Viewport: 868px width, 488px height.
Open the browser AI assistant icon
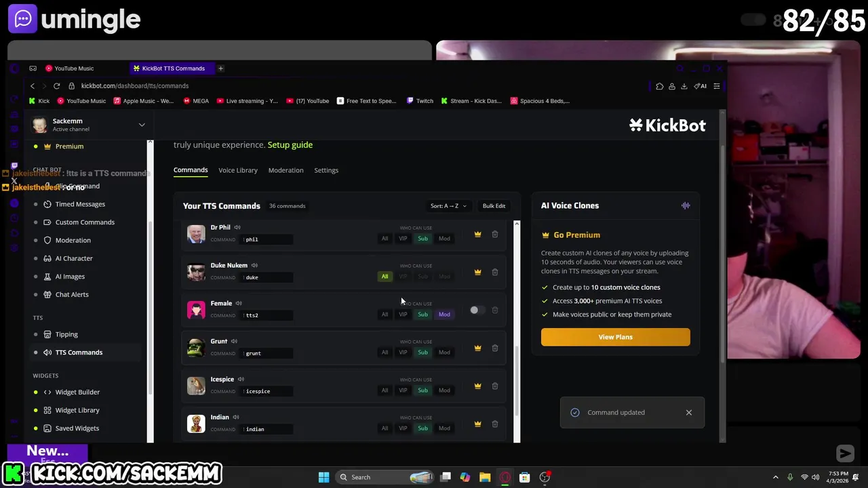(x=701, y=86)
